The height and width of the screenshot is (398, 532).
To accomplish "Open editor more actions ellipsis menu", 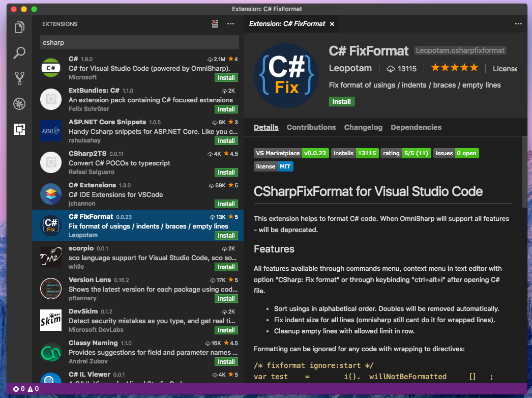I will tap(518, 24).
